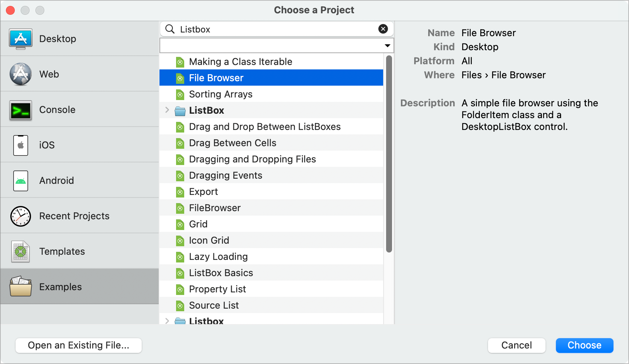Click the Cancel button
The height and width of the screenshot is (364, 629).
[x=516, y=345]
